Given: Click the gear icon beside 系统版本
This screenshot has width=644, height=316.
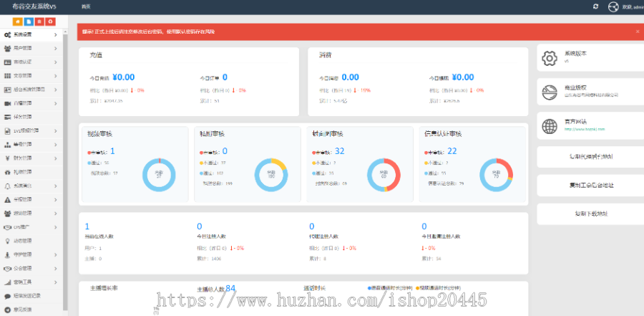Looking at the screenshot, I should [x=550, y=59].
